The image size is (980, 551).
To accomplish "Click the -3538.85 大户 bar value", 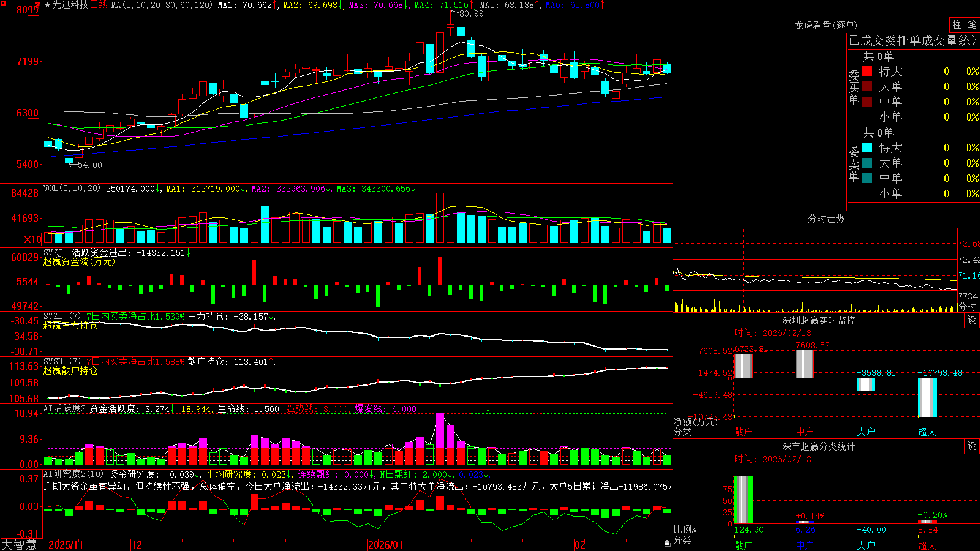I will pyautogui.click(x=876, y=372).
